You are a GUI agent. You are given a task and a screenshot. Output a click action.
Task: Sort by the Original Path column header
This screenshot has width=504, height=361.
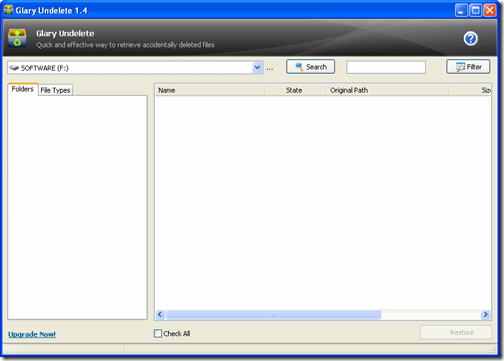(387, 90)
